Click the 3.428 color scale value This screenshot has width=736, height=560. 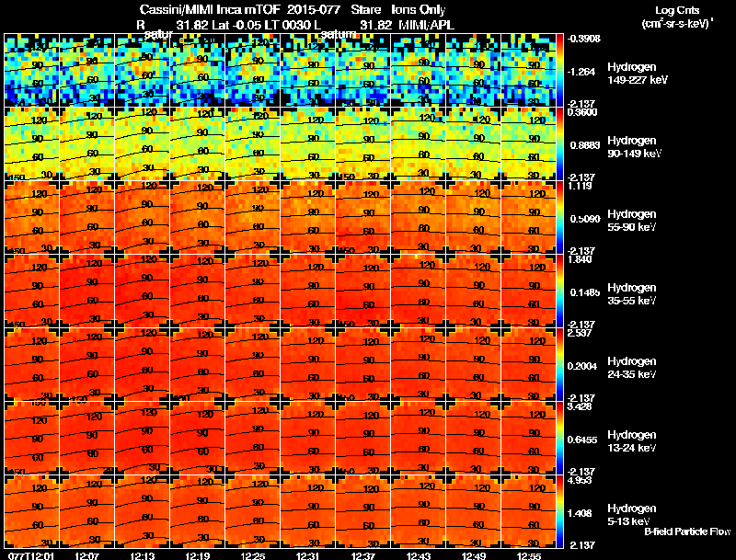(580, 406)
